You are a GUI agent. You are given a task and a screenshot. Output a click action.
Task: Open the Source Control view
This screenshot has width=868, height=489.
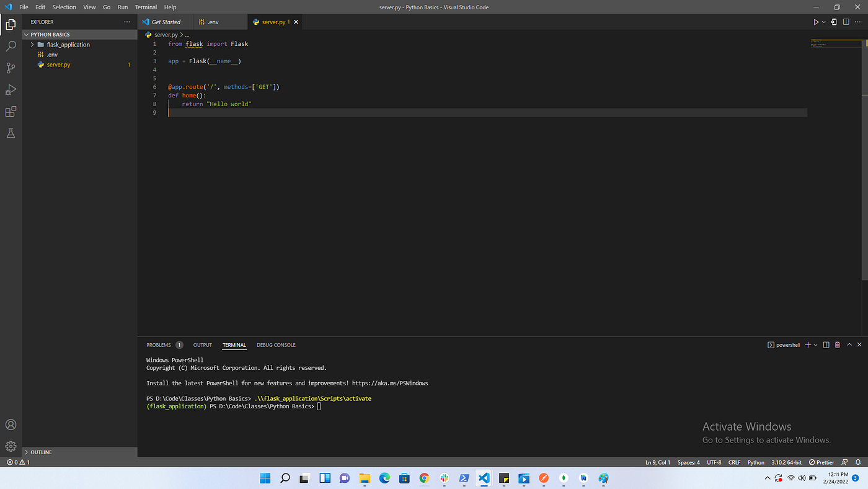[x=11, y=68]
